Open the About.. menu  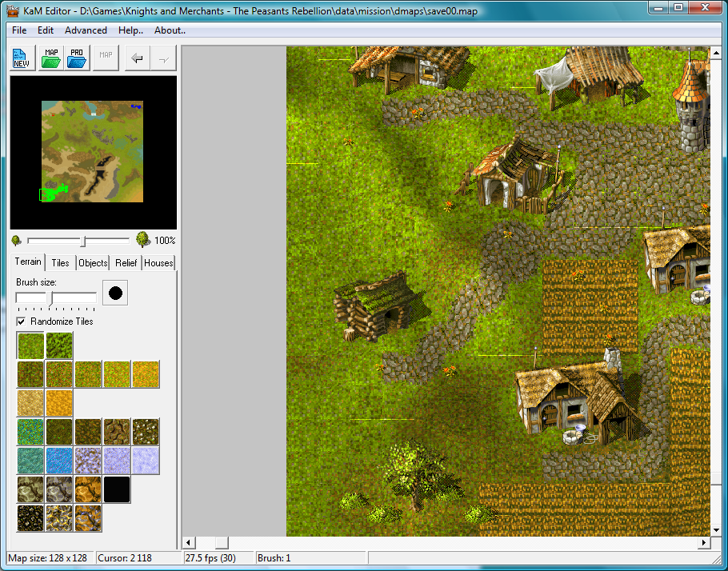click(170, 30)
